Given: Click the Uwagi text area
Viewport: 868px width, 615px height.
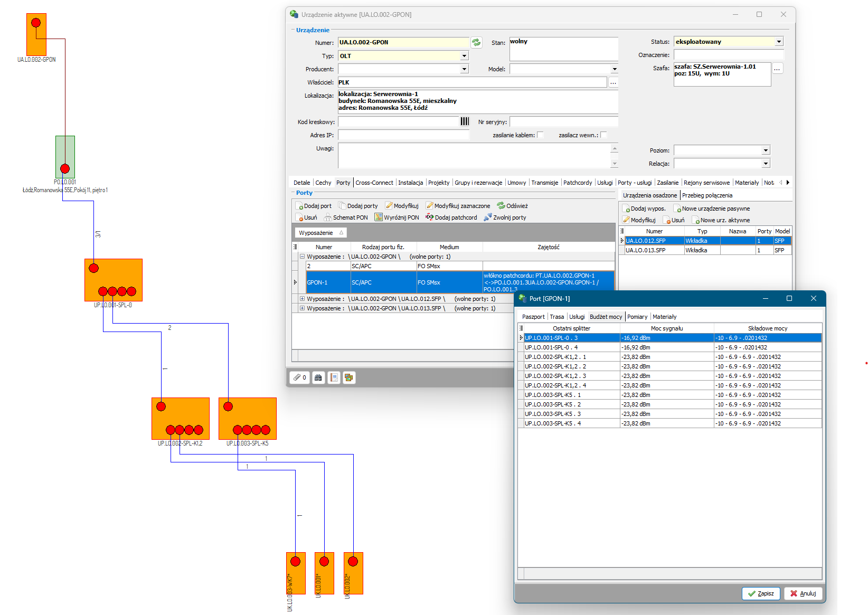Looking at the screenshot, I should [x=474, y=156].
